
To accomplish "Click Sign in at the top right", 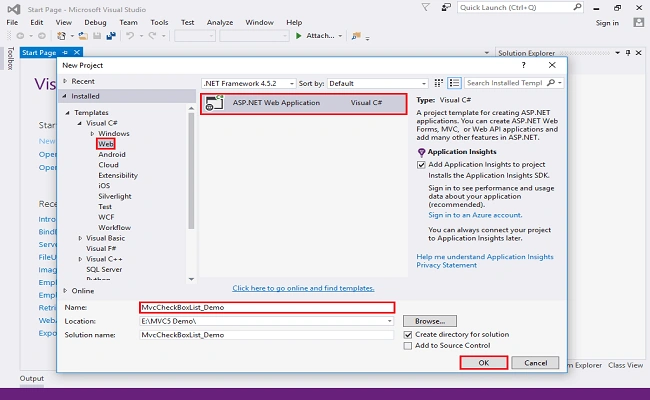I will [607, 23].
